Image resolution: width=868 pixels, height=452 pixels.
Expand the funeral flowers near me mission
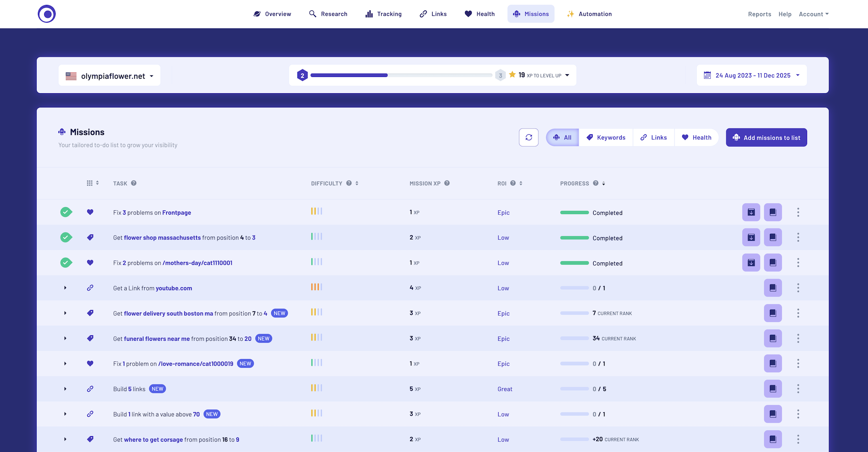point(65,338)
